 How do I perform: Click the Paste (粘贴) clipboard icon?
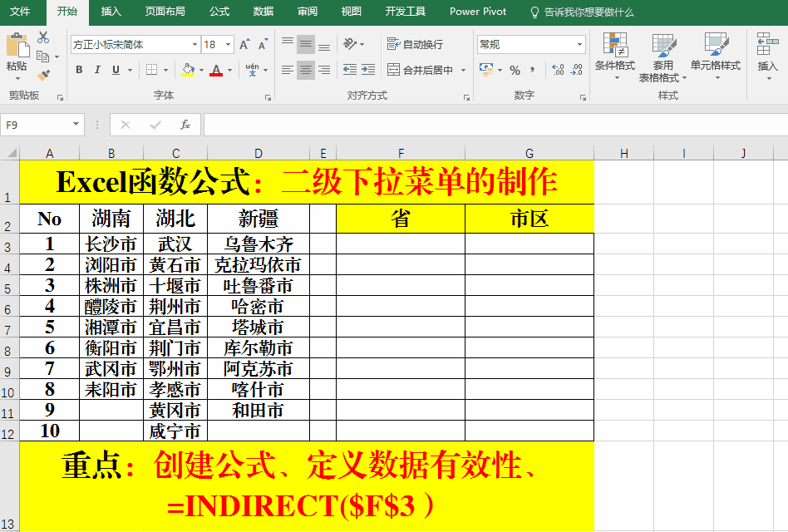pos(17,47)
